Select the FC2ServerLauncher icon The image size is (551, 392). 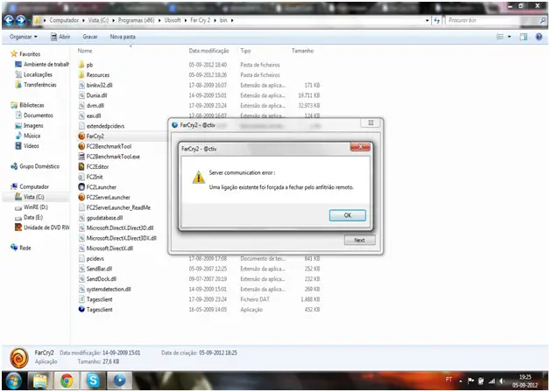tap(81, 197)
